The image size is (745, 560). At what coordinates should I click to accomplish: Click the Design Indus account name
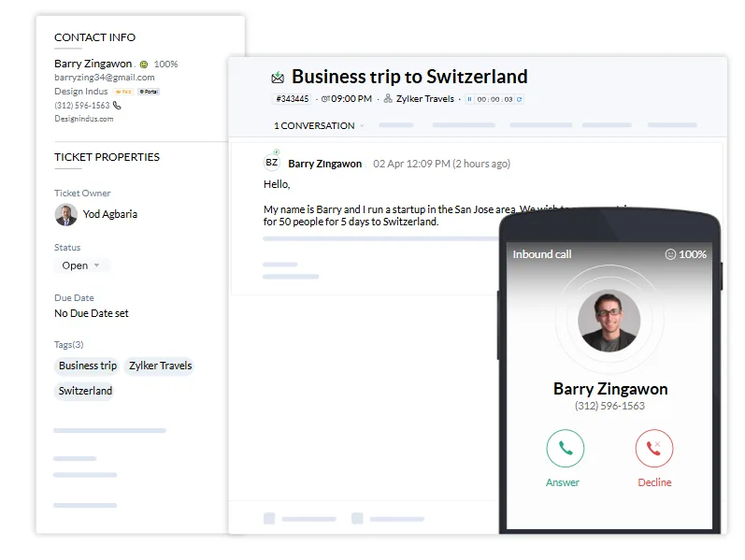pyautogui.click(x=81, y=92)
